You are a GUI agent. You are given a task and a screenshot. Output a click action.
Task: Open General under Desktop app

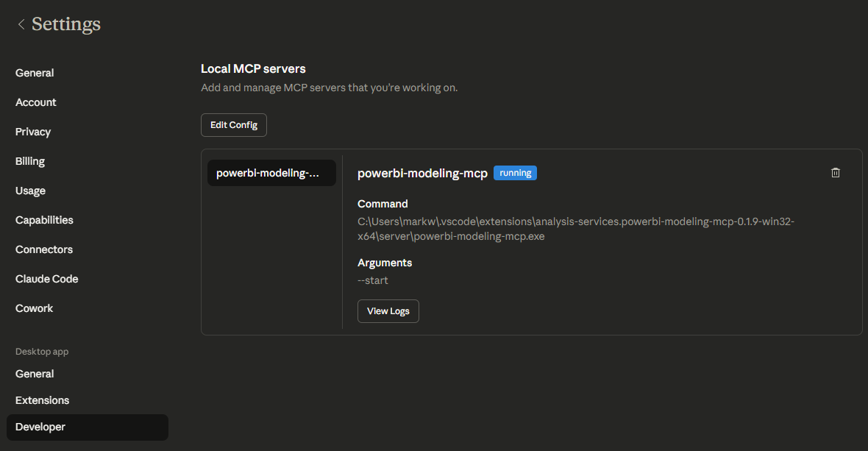pyautogui.click(x=34, y=374)
